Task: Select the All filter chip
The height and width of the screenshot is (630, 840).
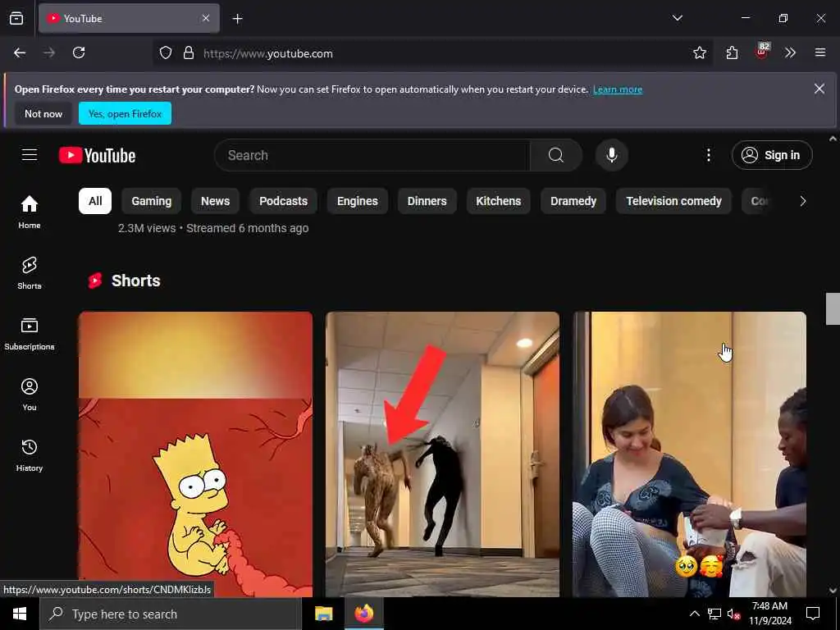Action: (x=95, y=201)
